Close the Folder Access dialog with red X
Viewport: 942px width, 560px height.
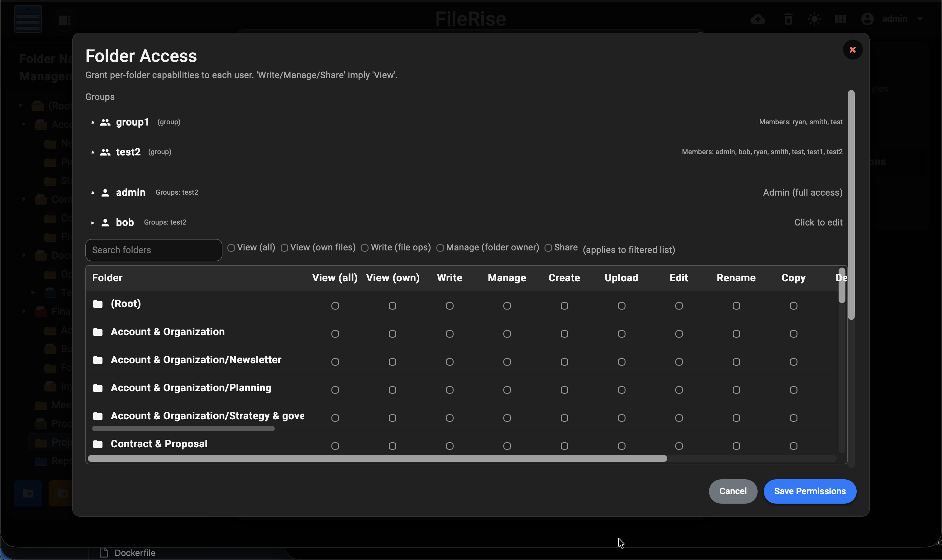(x=852, y=50)
